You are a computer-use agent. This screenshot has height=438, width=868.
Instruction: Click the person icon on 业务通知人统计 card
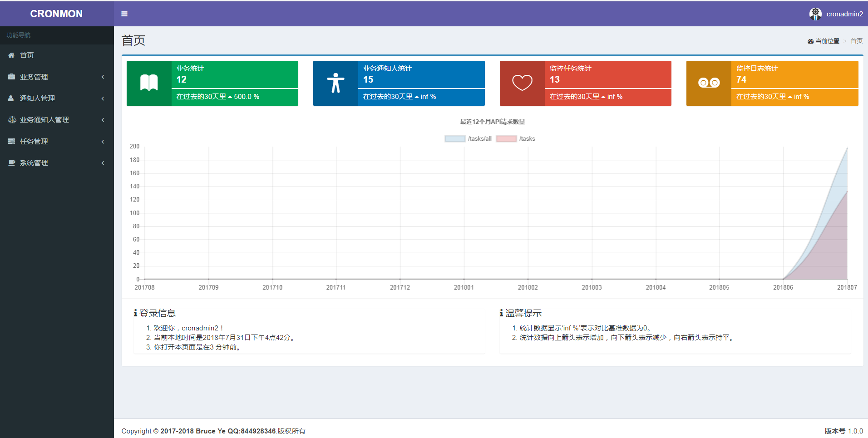[335, 83]
